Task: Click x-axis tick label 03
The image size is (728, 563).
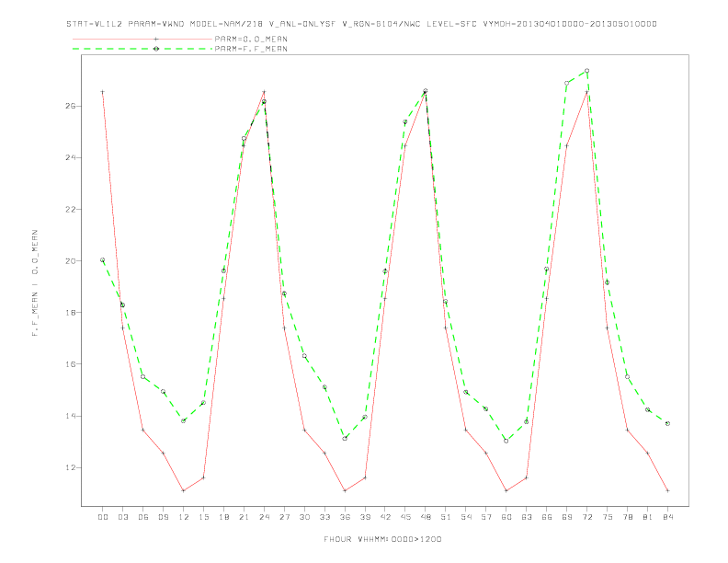Action: pyautogui.click(x=122, y=517)
